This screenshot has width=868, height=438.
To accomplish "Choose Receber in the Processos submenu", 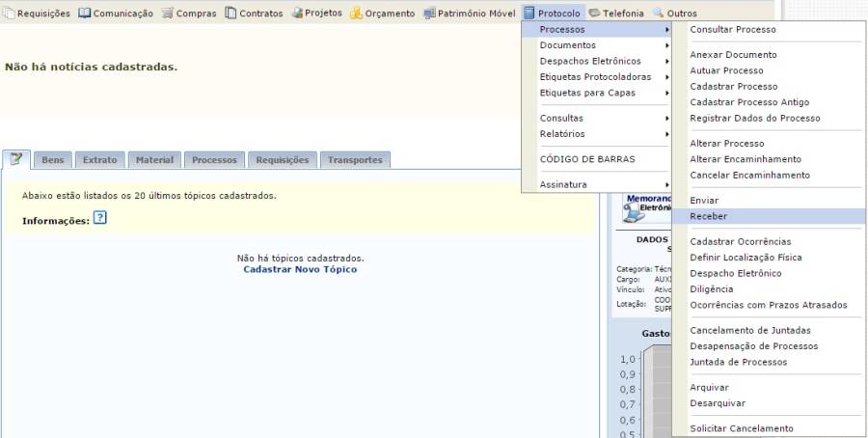I will pyautogui.click(x=709, y=216).
